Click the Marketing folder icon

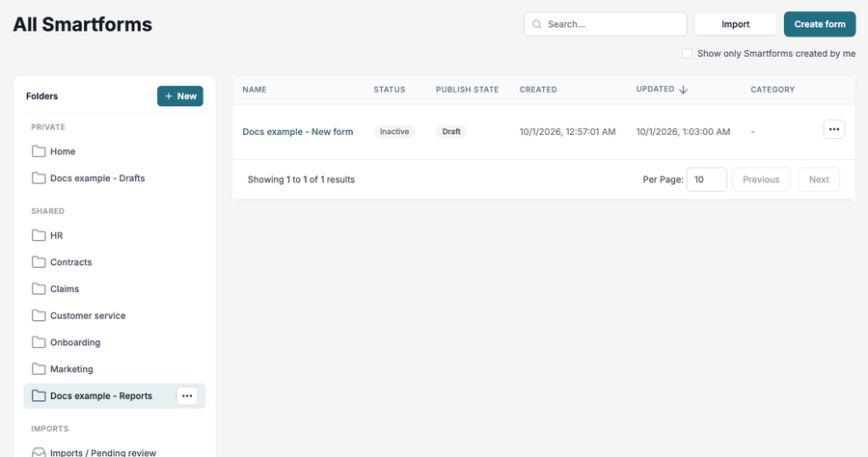[x=39, y=369]
